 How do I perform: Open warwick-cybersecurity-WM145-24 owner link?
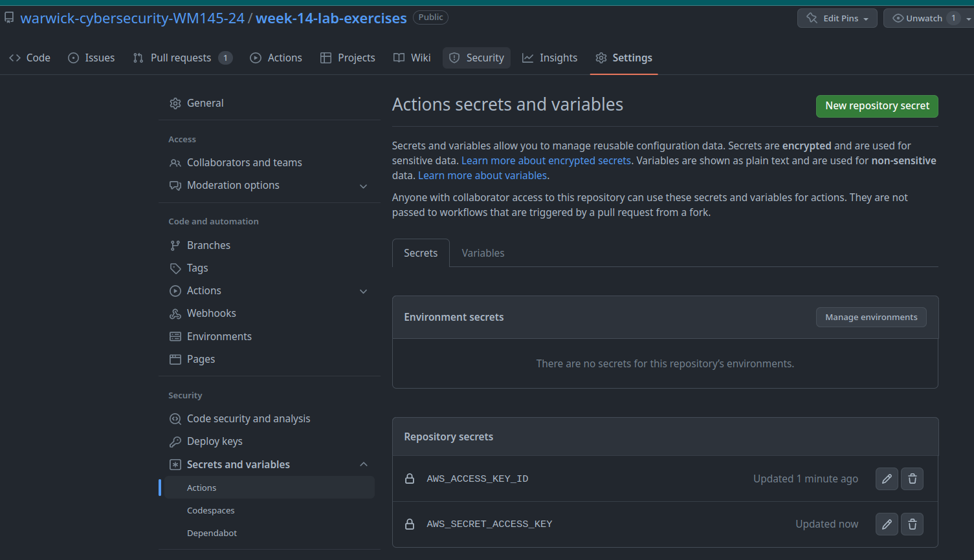pos(132,18)
